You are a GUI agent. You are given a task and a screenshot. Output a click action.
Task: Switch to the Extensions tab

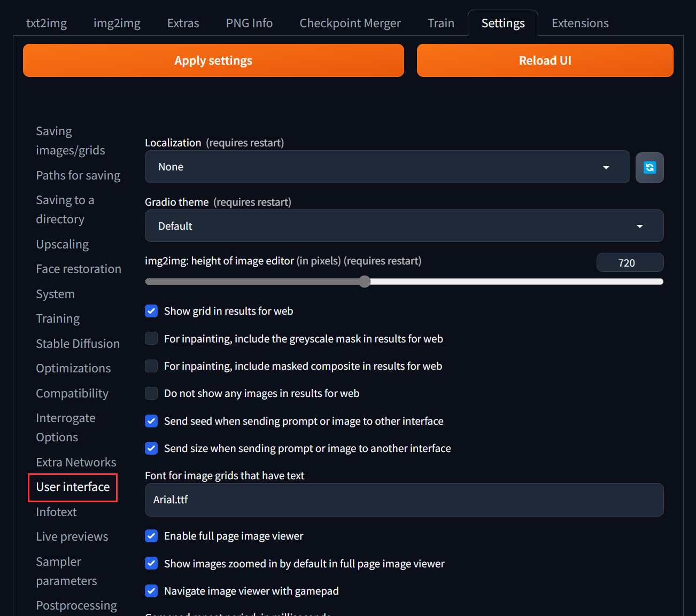[x=579, y=23]
